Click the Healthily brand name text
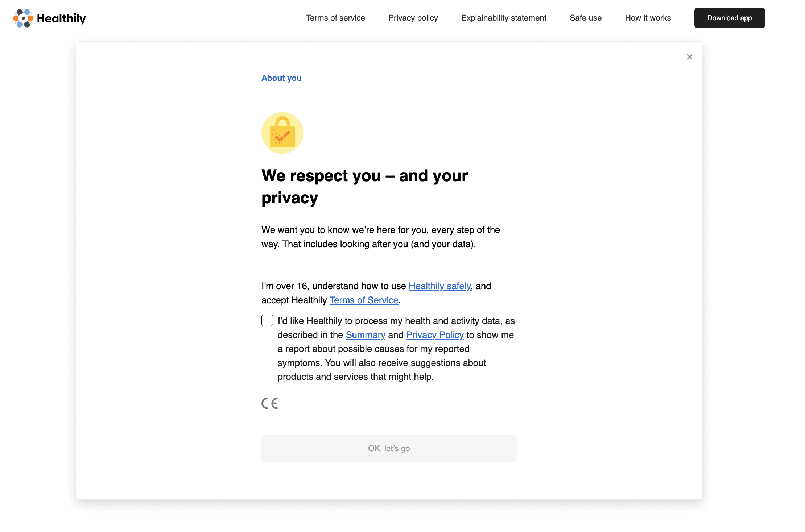This screenshot has height=532, width=805. pos(61,18)
